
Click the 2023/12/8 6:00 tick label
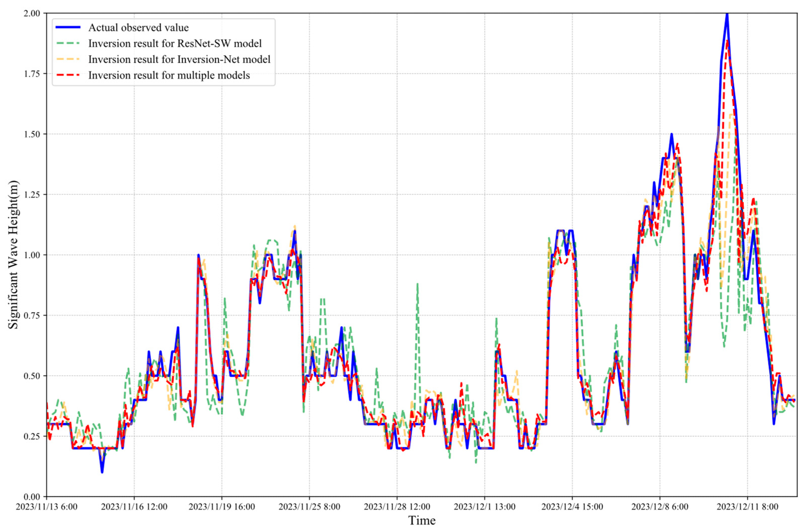point(660,507)
